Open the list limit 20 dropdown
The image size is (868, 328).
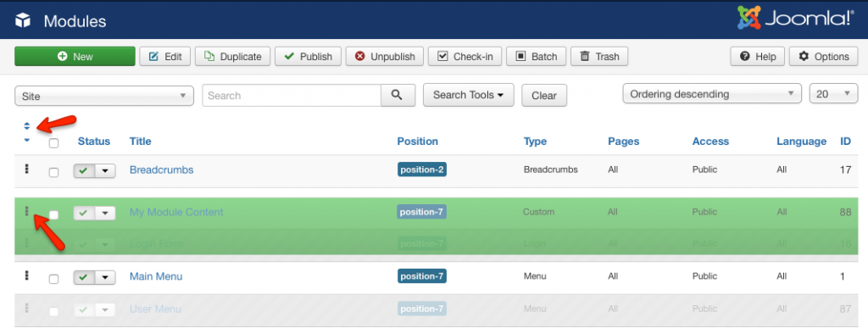[834, 93]
